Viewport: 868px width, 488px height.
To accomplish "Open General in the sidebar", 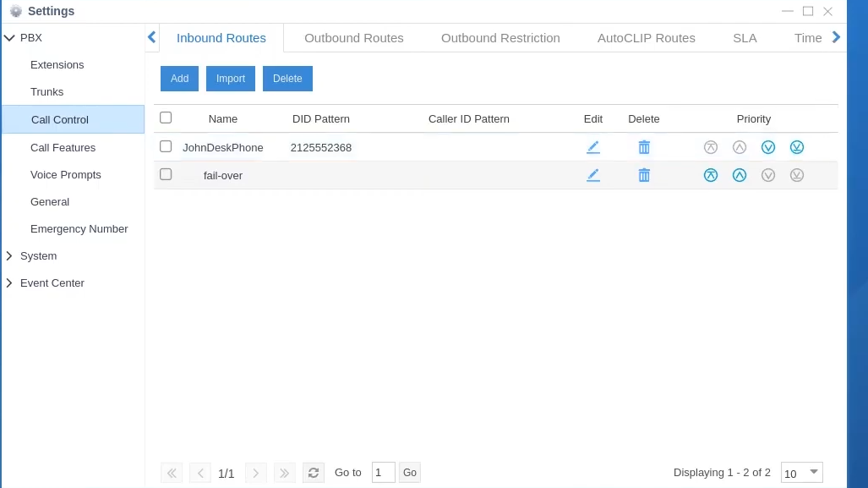I will 50,202.
